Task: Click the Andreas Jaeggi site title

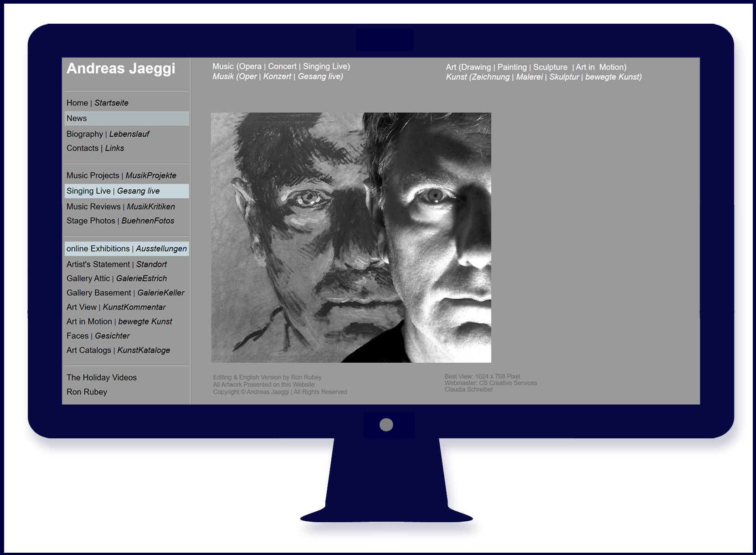Action: pyautogui.click(x=121, y=68)
